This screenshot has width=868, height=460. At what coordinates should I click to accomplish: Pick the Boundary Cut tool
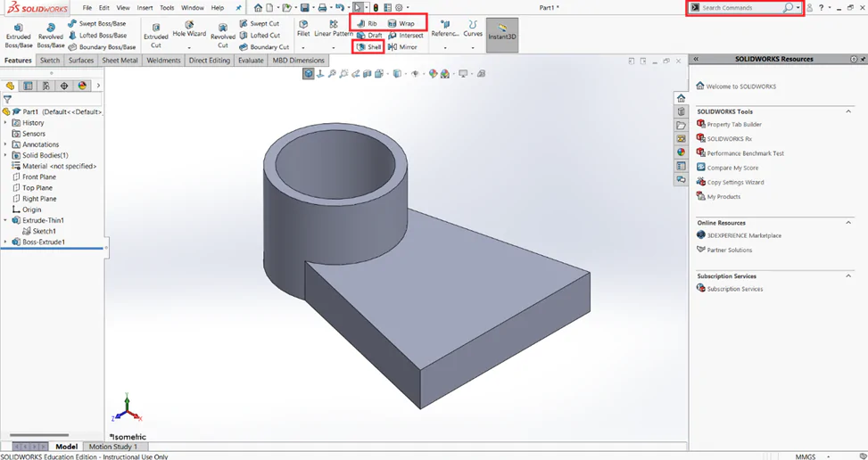tap(264, 47)
